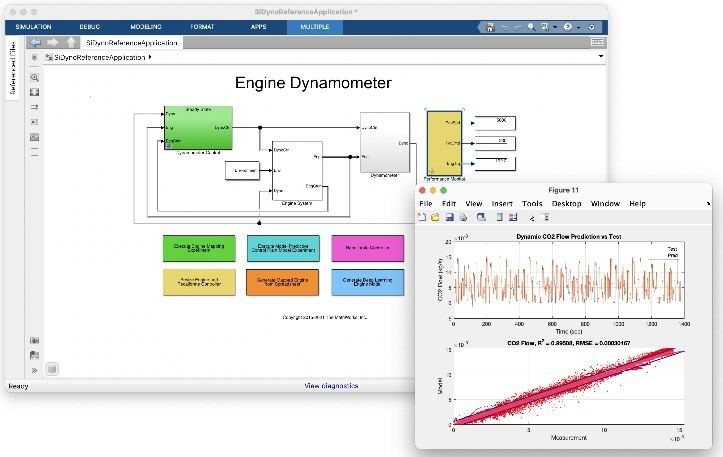Expand the dropdown beside the toolstrip shortcuts icon
The width and height of the screenshot is (723, 457).
click(x=555, y=28)
